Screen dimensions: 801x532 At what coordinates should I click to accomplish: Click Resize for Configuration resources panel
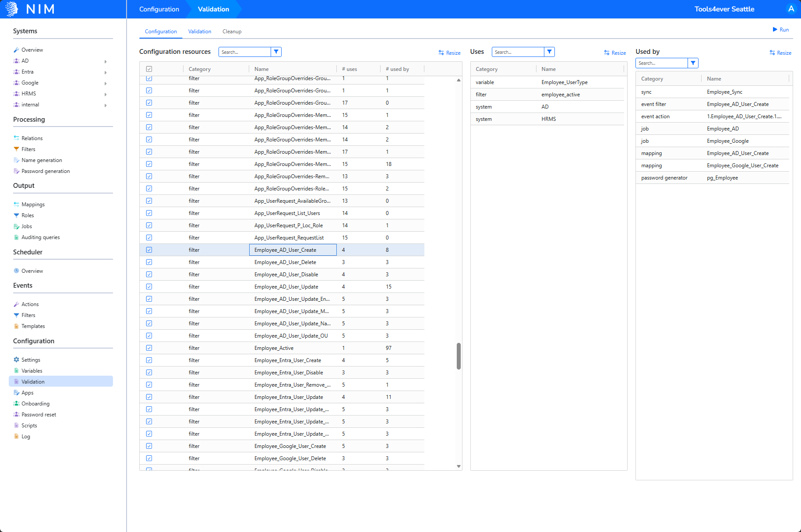[x=449, y=53]
